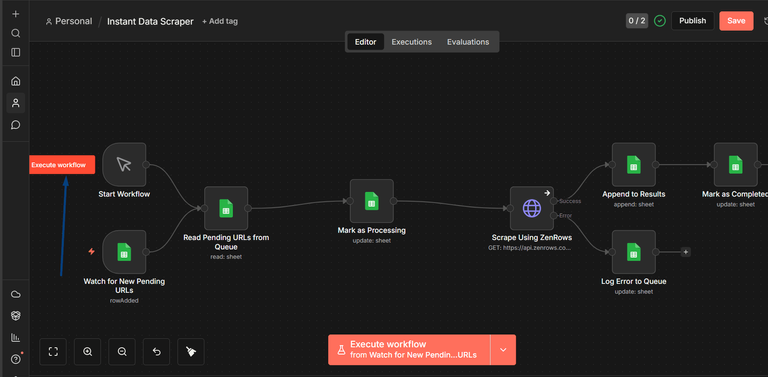
Task: Zoom out on the canvas
Action: (122, 352)
